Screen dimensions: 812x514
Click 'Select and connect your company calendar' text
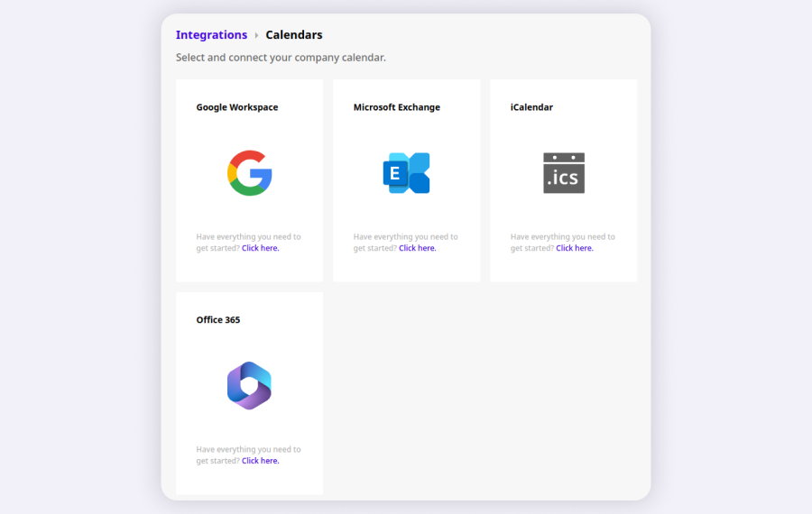281,58
